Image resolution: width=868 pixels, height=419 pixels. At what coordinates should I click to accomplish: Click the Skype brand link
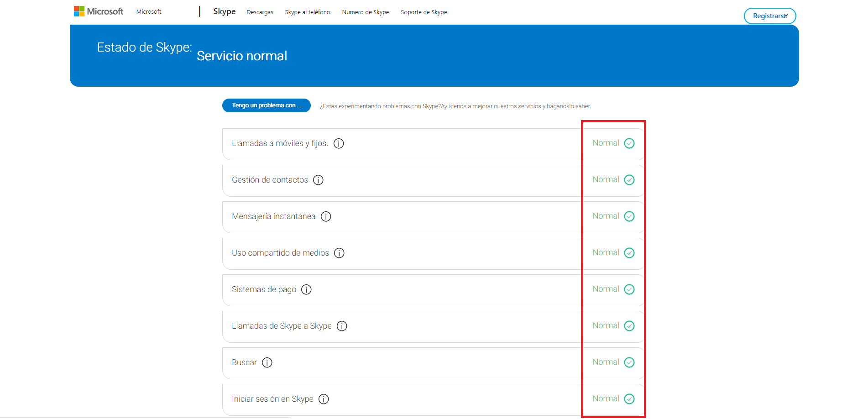225,11
